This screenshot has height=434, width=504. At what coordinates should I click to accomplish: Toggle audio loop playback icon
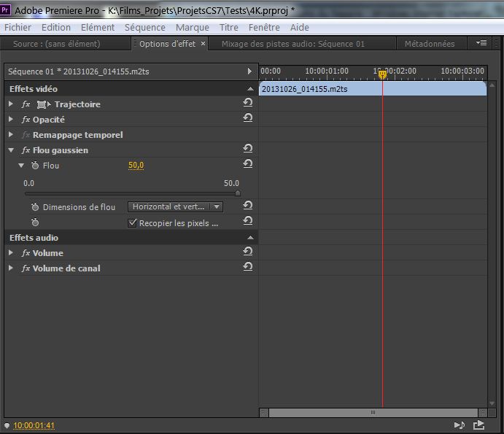(x=460, y=425)
